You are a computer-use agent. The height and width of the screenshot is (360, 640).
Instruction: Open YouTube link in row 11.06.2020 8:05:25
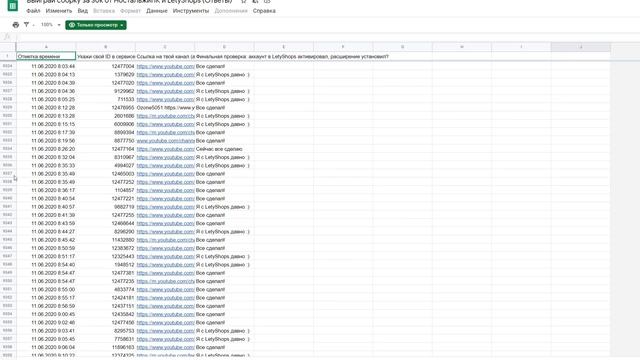click(165, 99)
